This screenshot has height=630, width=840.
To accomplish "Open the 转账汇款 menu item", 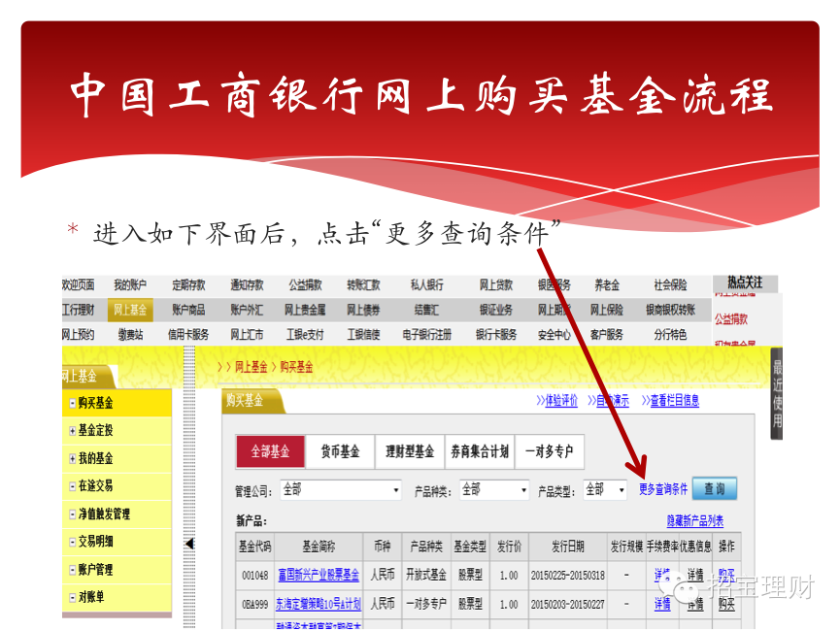I will (363, 285).
